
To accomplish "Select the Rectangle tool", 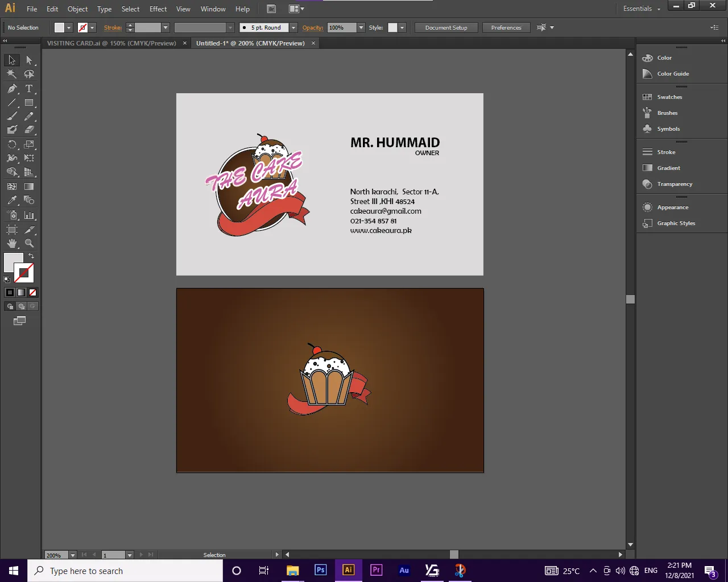I will click(x=29, y=103).
